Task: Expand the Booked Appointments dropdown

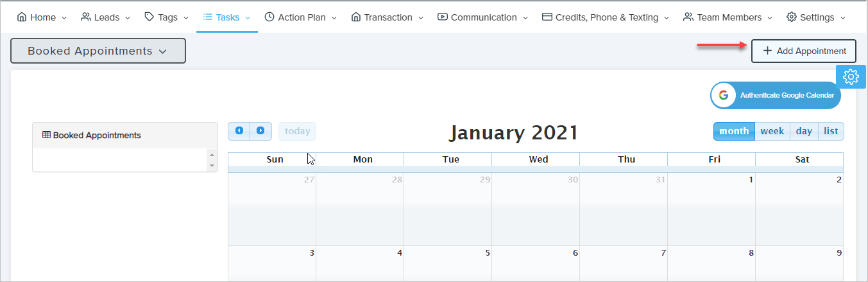Action: click(98, 51)
